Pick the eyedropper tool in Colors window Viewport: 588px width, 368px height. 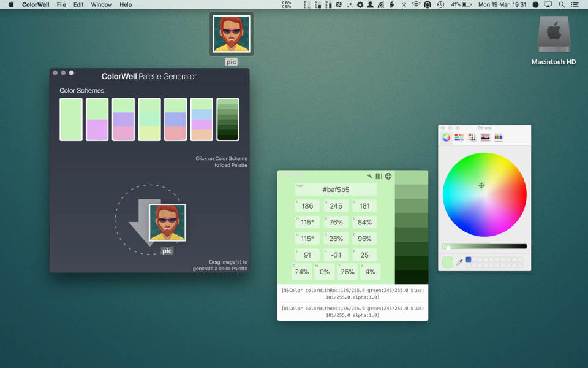pyautogui.click(x=459, y=262)
